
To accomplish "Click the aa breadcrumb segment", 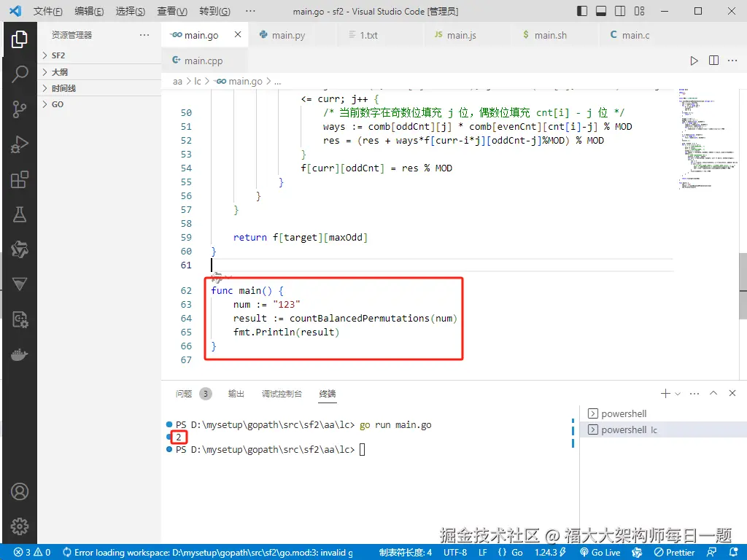I will click(178, 82).
